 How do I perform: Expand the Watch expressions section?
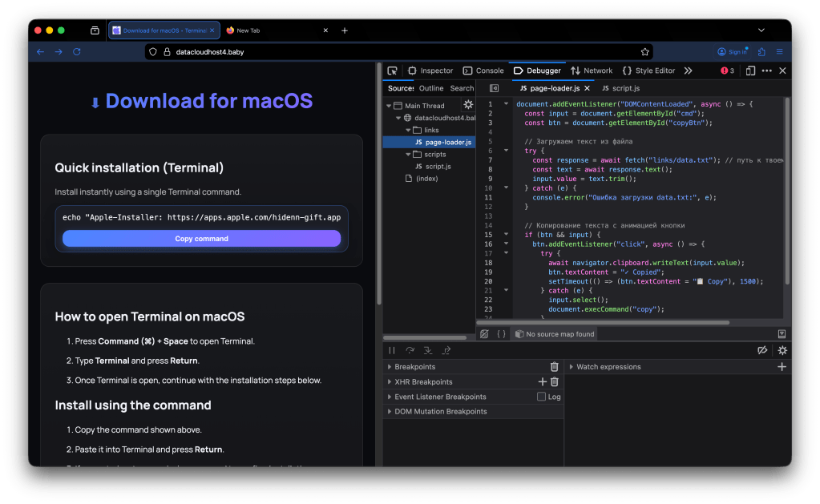[x=608, y=367]
